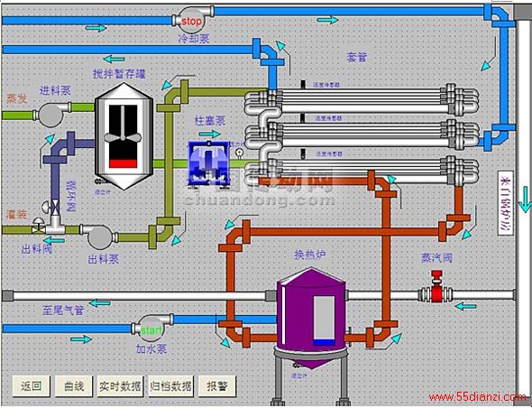This screenshot has height=408, width=532.
Task: Open the 实时数据 real-time data page
Action: coord(121,386)
